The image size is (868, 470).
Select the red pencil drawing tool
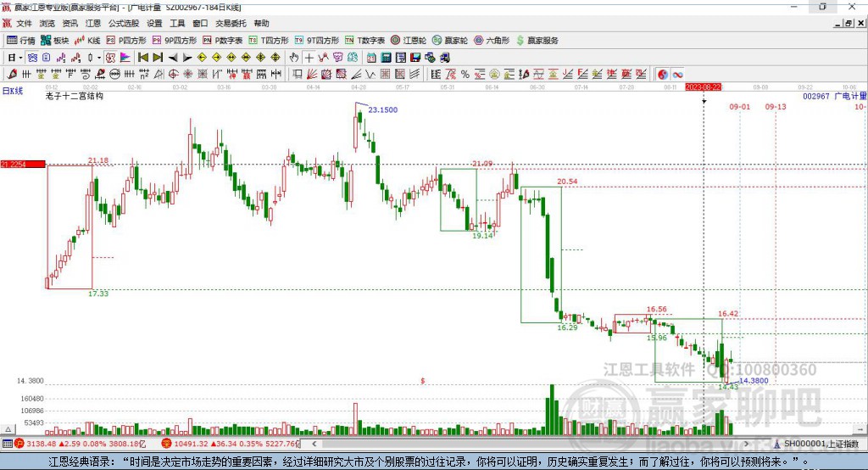(12, 75)
